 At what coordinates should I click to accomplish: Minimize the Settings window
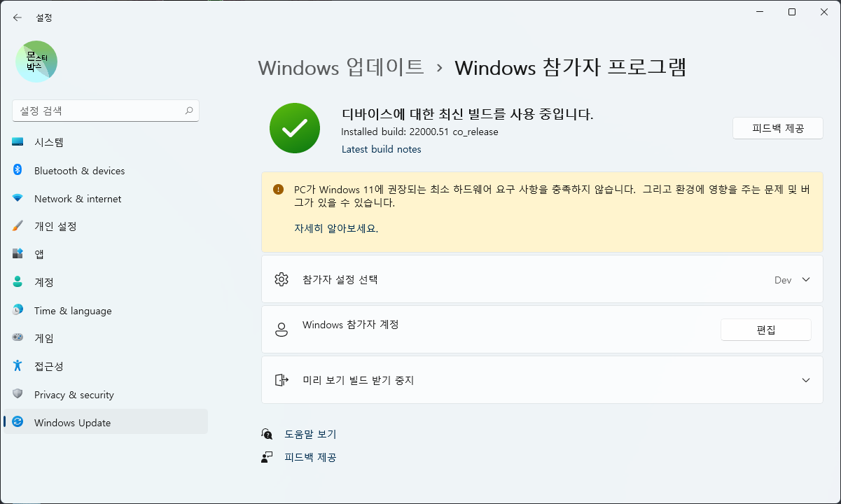(x=760, y=12)
